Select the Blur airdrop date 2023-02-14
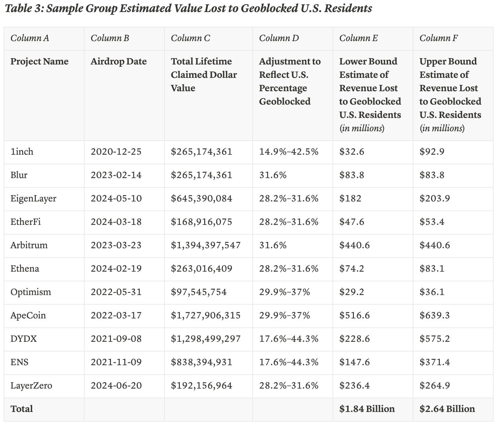 [x=116, y=175]
